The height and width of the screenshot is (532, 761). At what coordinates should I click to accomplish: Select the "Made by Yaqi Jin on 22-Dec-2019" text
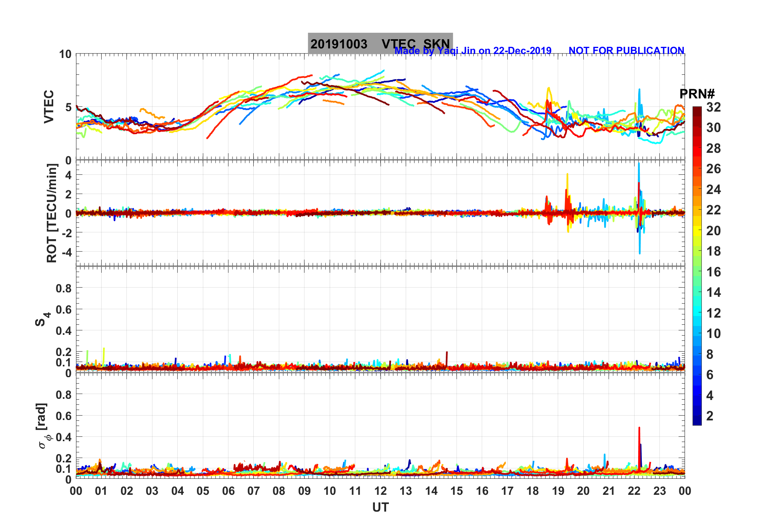(473, 51)
